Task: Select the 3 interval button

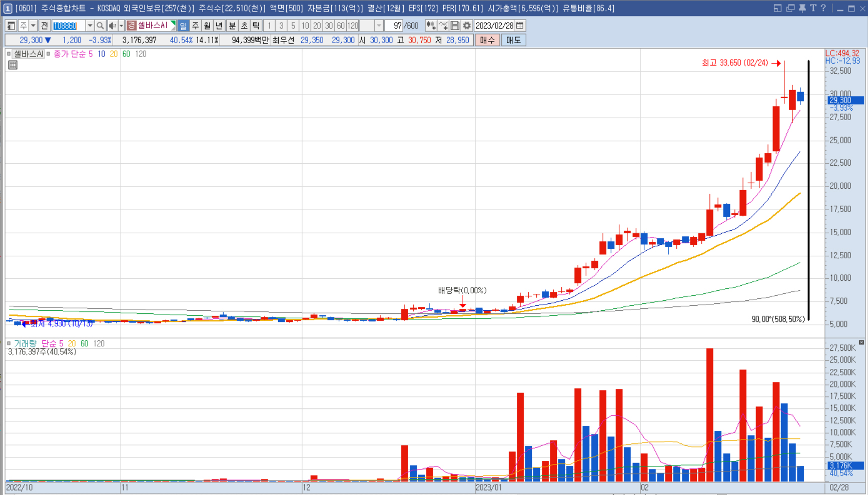Action: tap(281, 26)
